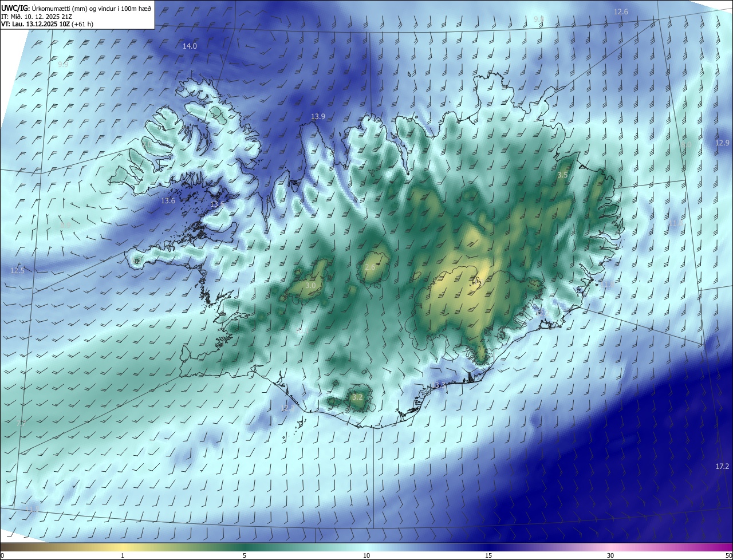Click the 17.2 value label on the map
The image size is (733, 560).
[722, 466]
